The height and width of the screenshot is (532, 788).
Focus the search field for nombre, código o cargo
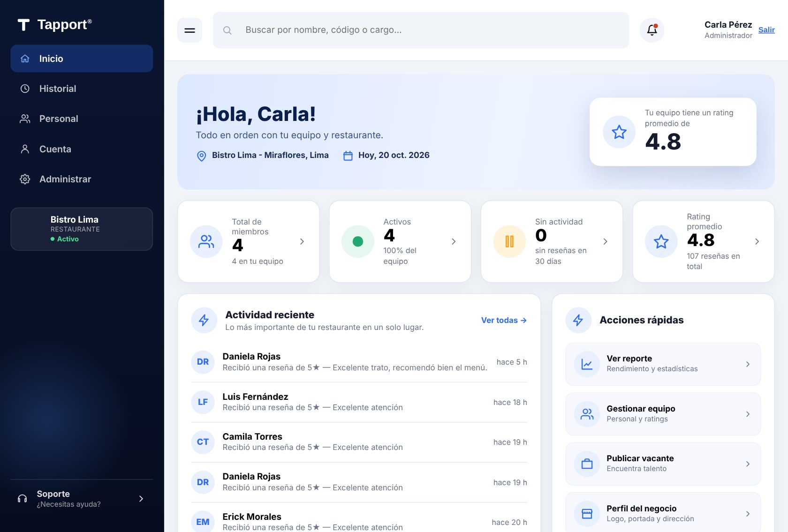pos(421,30)
